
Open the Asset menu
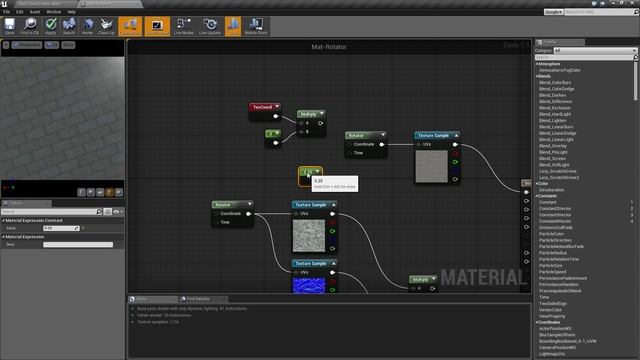tap(35, 12)
